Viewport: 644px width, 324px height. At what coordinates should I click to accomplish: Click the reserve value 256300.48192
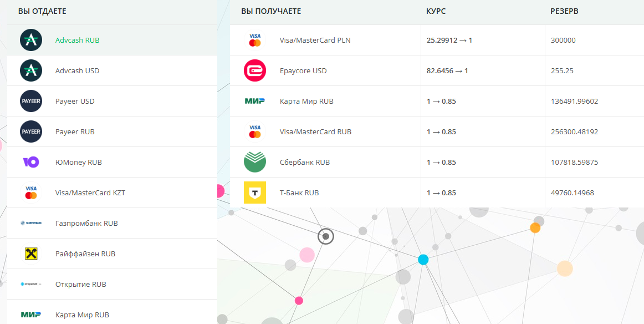point(574,131)
